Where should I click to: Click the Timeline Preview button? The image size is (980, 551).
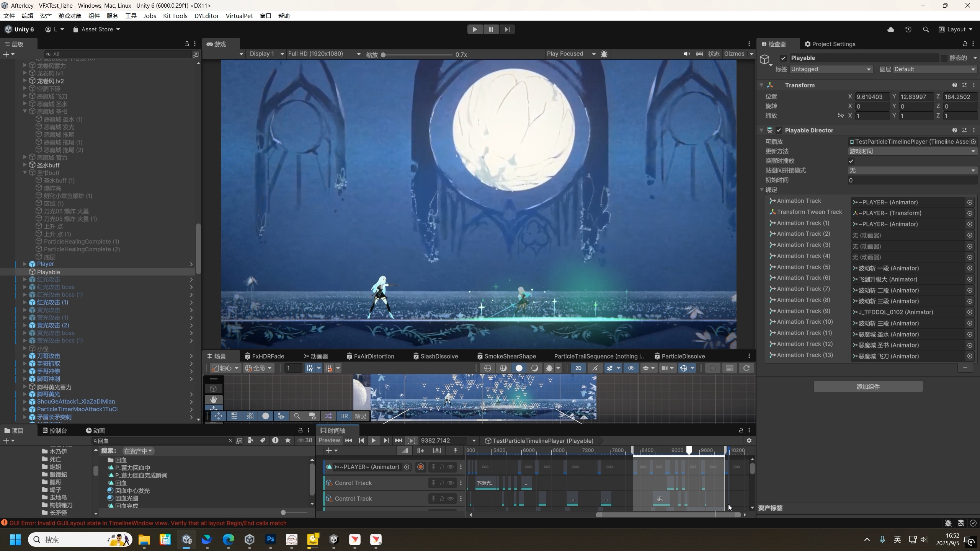coord(329,440)
